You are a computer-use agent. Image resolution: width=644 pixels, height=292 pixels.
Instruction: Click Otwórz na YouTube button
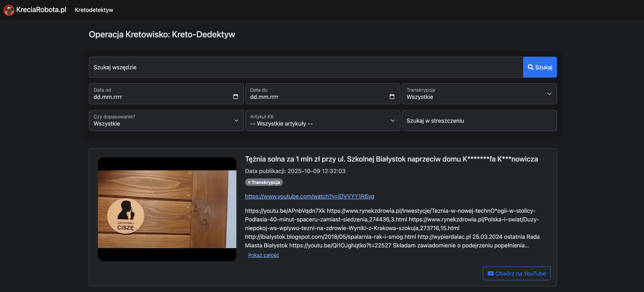[x=517, y=274]
